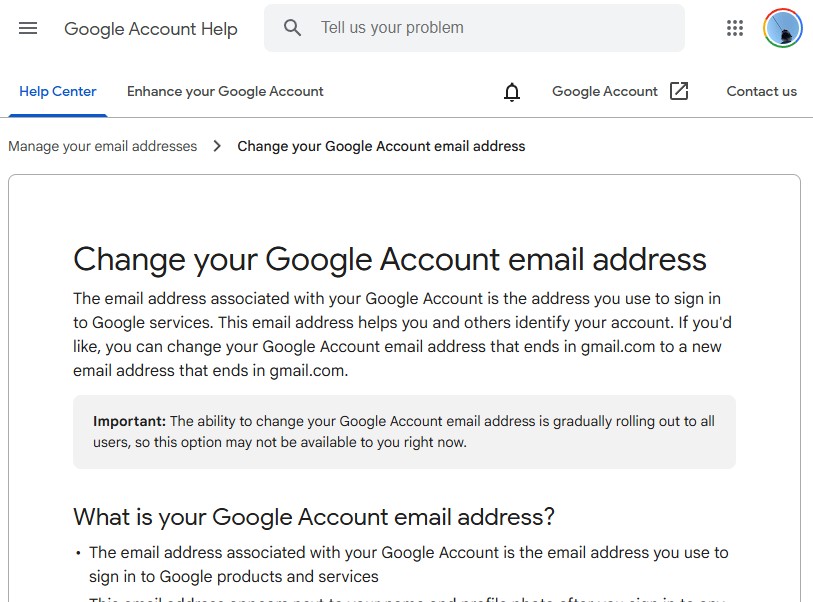Viewport: 813px width, 602px height.
Task: Click the breadcrumb chevron arrow
Action: [x=217, y=146]
